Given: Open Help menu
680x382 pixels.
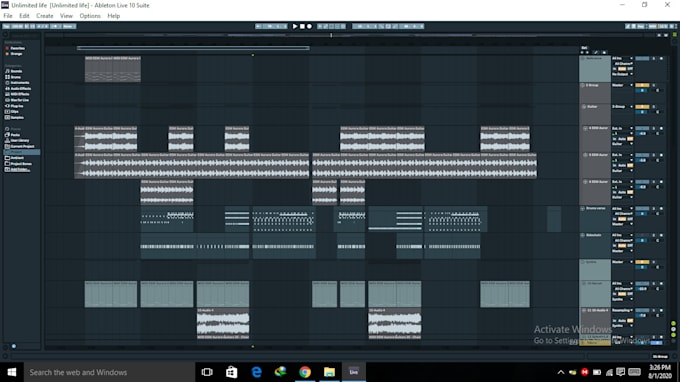Looking at the screenshot, I should pyautogui.click(x=114, y=16).
